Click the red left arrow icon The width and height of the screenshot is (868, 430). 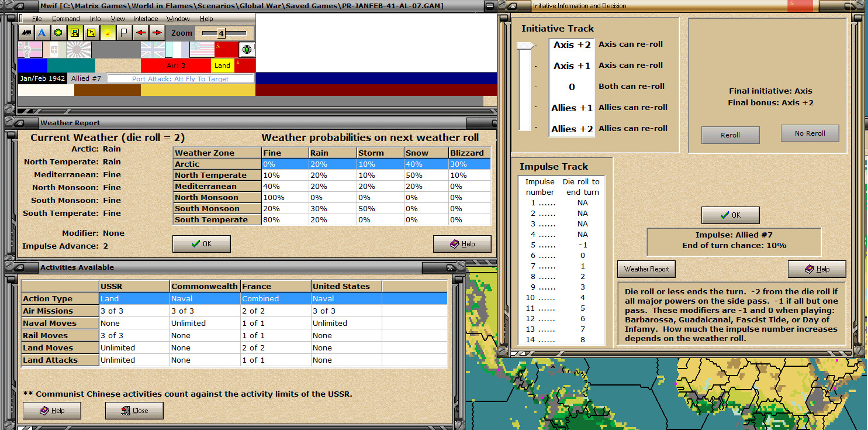140,32
